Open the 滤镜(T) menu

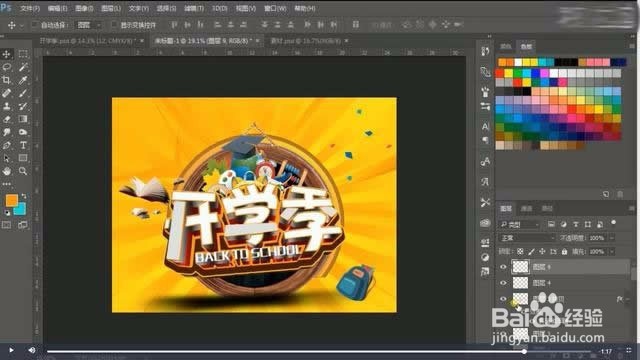(x=193, y=8)
